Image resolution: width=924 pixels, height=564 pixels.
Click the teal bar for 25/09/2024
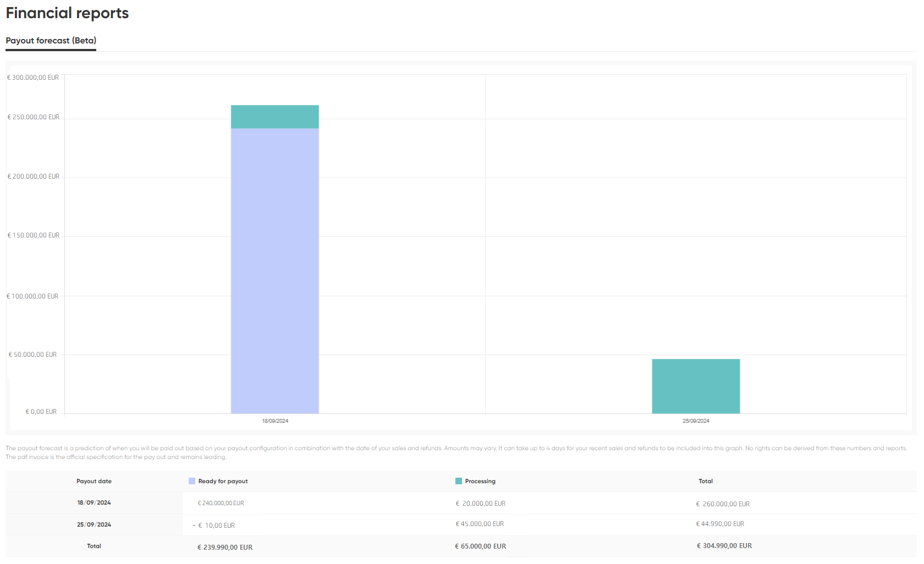696,386
